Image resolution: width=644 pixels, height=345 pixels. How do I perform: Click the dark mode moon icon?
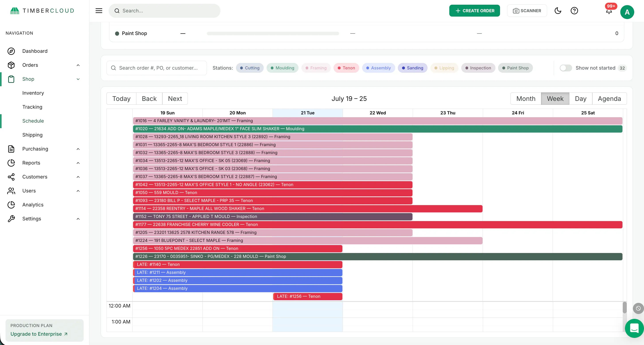point(558,11)
